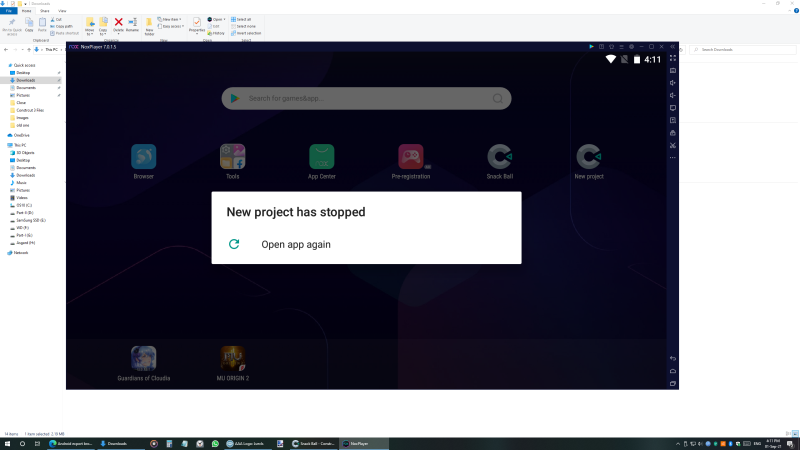Click Select none in the ribbon
800x450 pixels.
coord(243,27)
